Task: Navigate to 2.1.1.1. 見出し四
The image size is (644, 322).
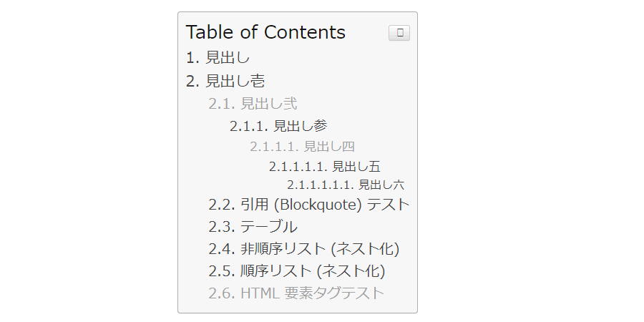Action: [302, 147]
